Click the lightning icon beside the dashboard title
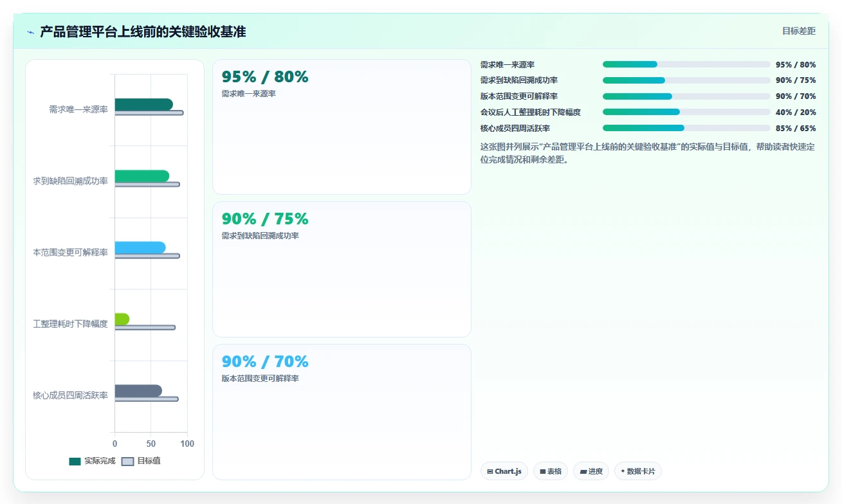Screen dimensions: 842x504 [30, 32]
